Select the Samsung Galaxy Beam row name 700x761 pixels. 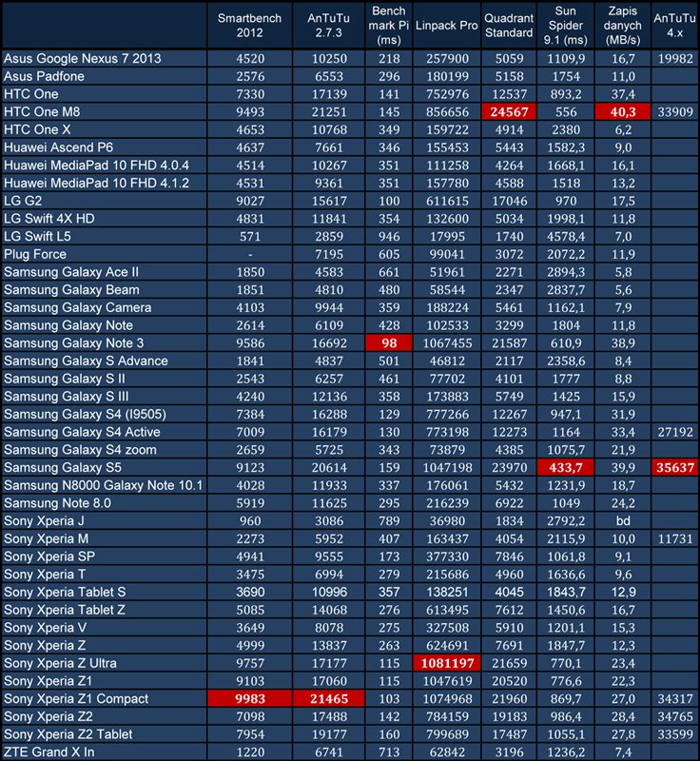(x=71, y=290)
